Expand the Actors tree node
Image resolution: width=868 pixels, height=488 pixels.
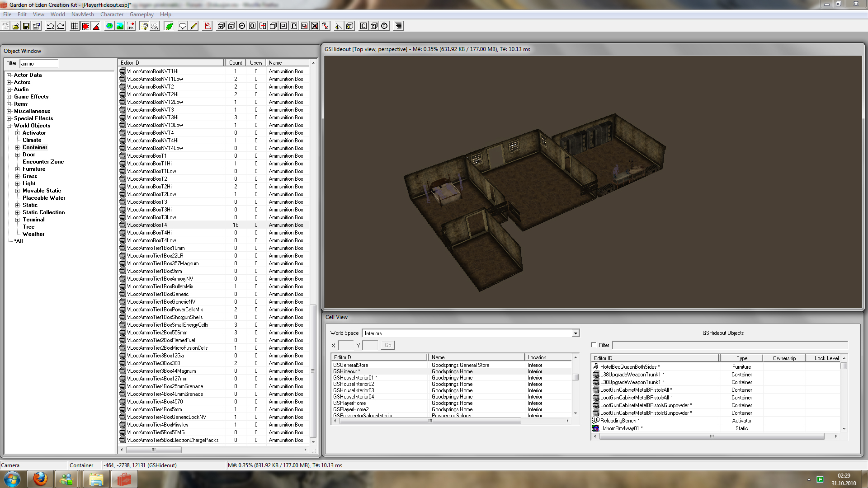coord(9,82)
